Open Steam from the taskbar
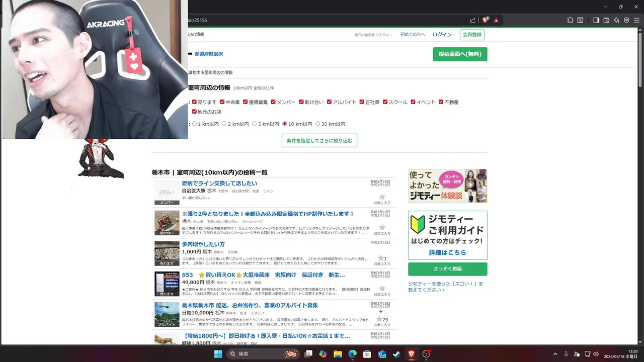The width and height of the screenshot is (644, 362). (x=397, y=354)
